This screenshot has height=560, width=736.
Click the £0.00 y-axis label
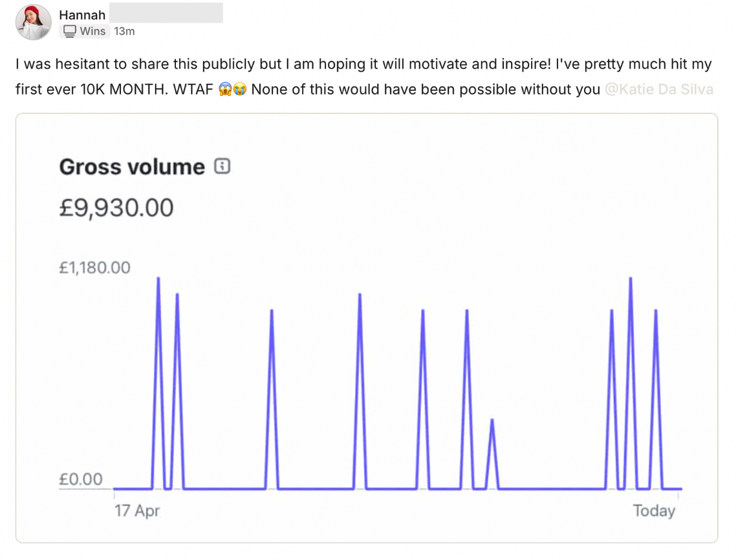tap(81, 479)
